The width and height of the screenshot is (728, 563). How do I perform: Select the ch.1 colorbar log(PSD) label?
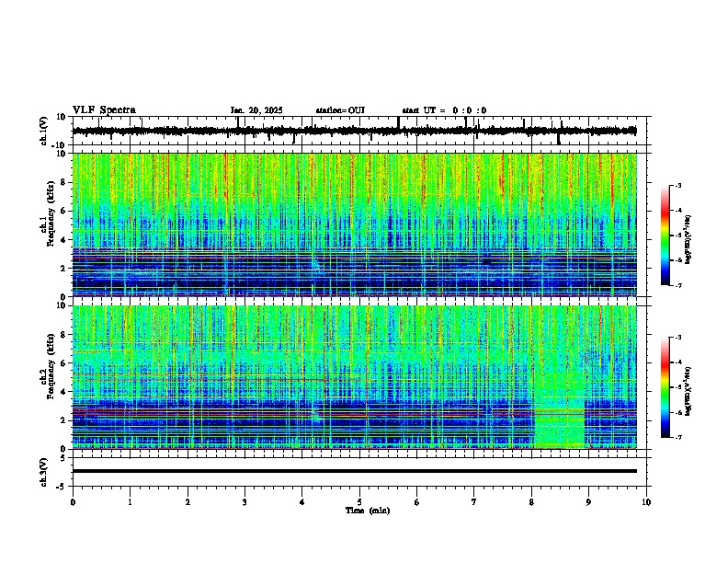688,239
